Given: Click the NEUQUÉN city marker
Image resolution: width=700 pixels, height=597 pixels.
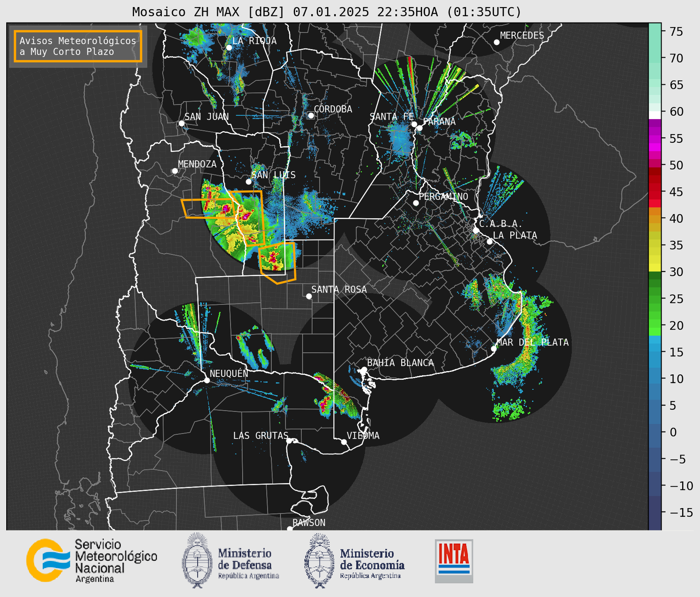Looking at the screenshot, I should [207, 380].
